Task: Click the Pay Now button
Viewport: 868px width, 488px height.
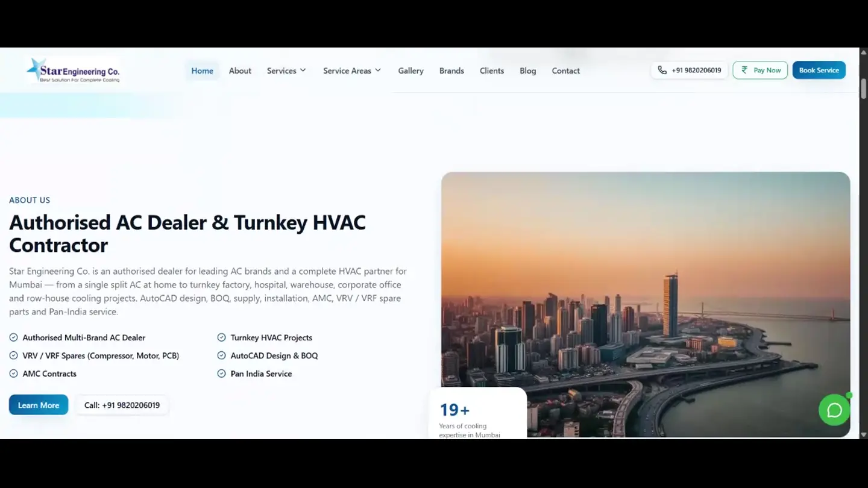Action: 760,70
